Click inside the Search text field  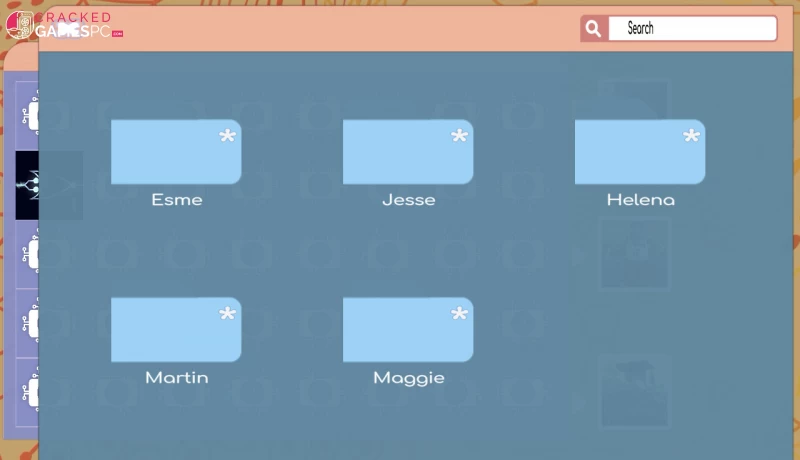pyautogui.click(x=692, y=29)
